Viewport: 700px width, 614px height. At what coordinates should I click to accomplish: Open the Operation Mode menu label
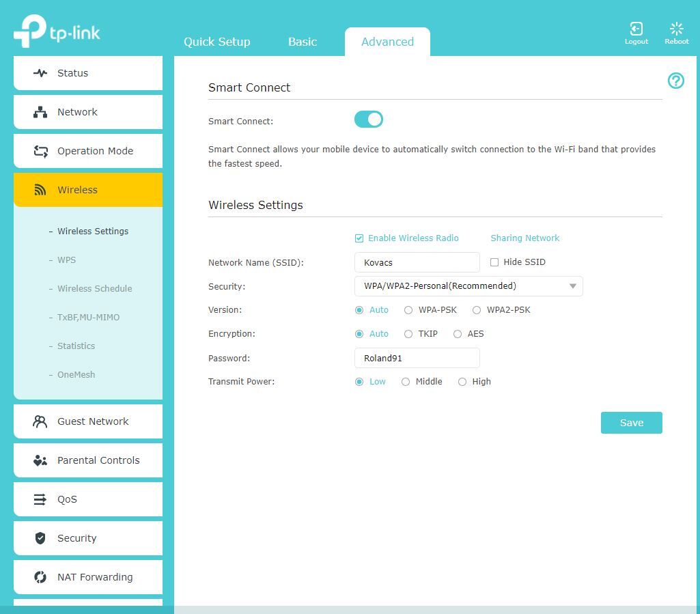point(95,152)
